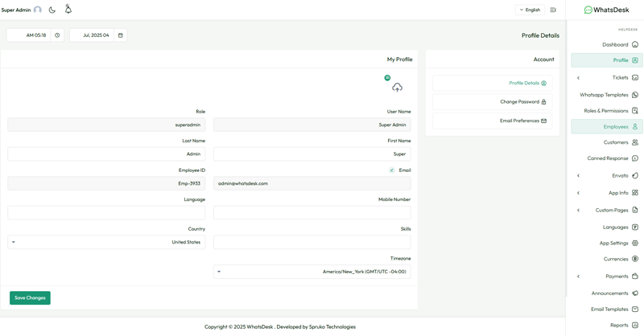Upload a profile photo via cloud icon
Screen dimensions: 644x336
click(397, 88)
